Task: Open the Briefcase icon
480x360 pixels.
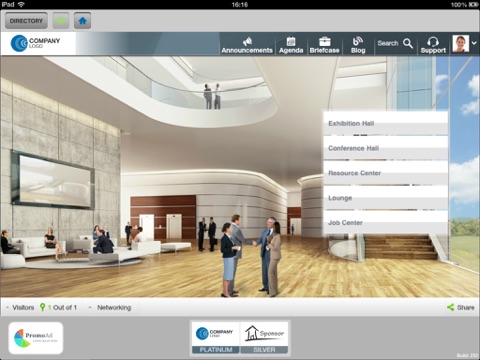Action: click(x=324, y=41)
